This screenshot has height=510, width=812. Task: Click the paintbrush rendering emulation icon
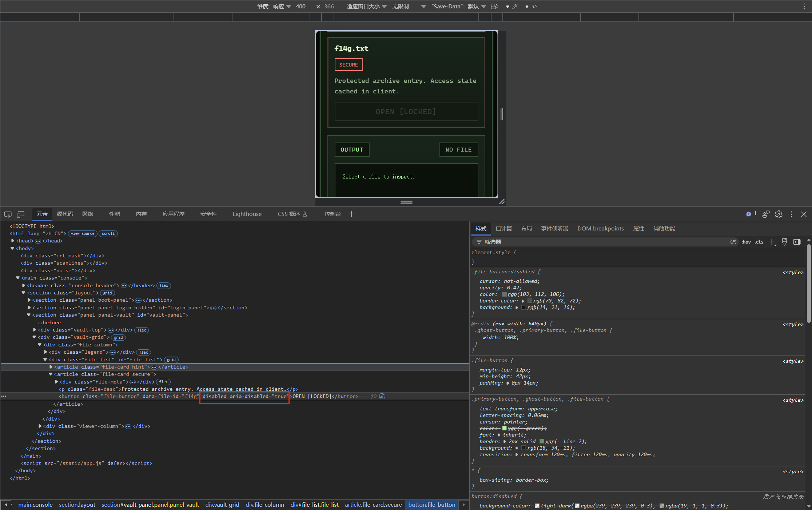[785, 242]
